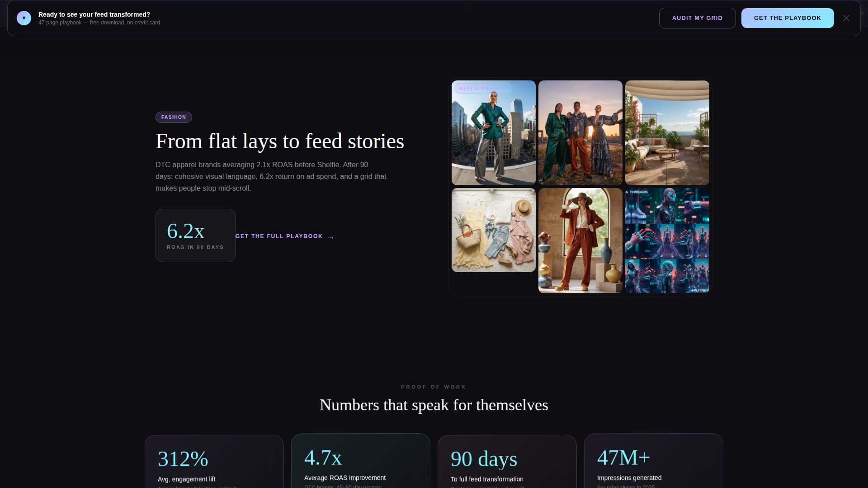868x488 pixels.
Task: Click the 6.2x ROAS in 90 days card
Action: pos(195,235)
